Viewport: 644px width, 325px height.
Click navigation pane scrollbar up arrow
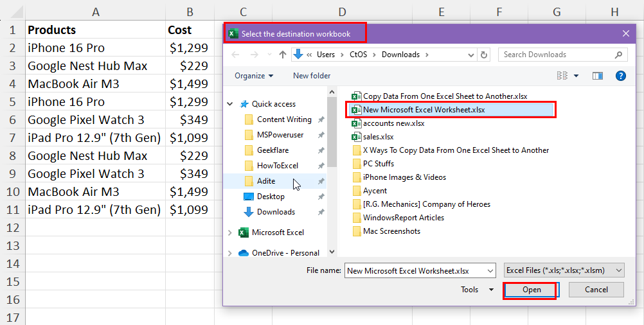pyautogui.click(x=332, y=91)
